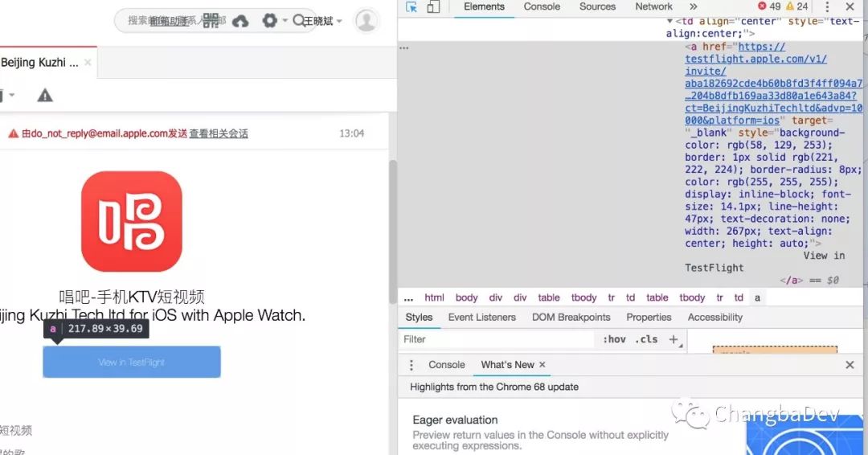Open the drawer three-dot menu
This screenshot has height=455, width=868.
pos(411,365)
